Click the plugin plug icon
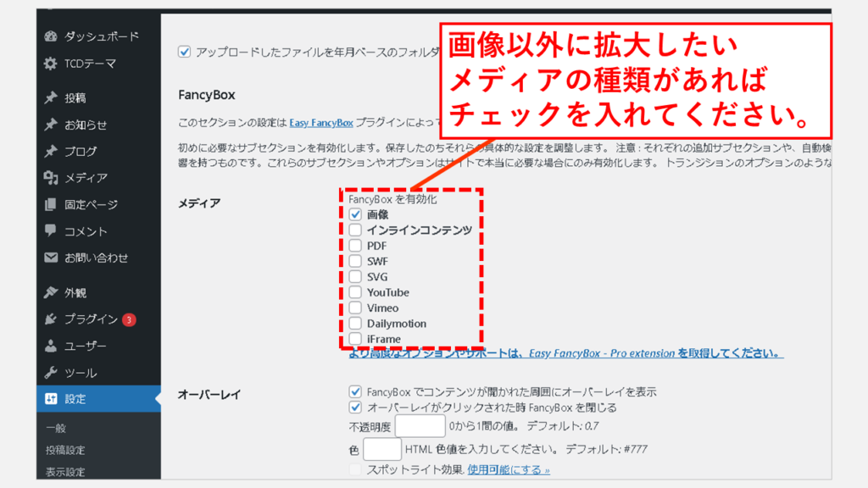 tap(51, 319)
